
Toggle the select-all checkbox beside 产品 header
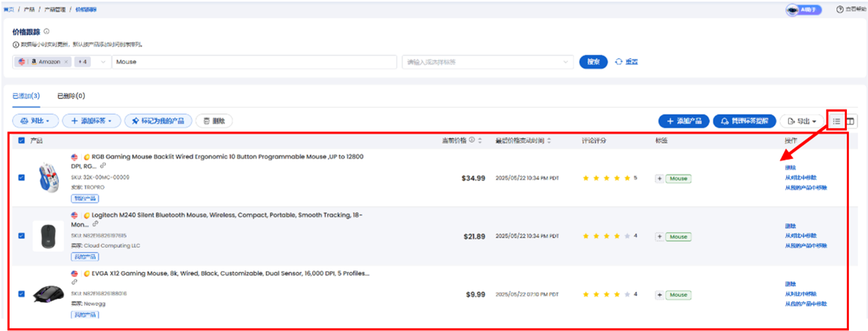point(21,140)
